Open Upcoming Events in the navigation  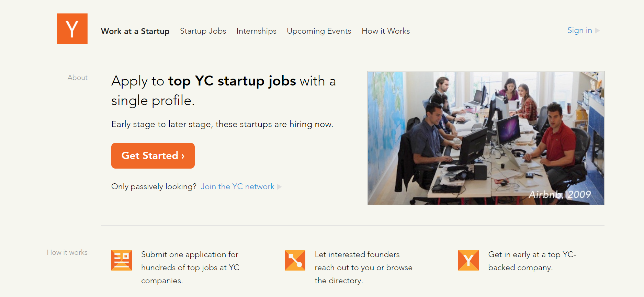tap(319, 31)
